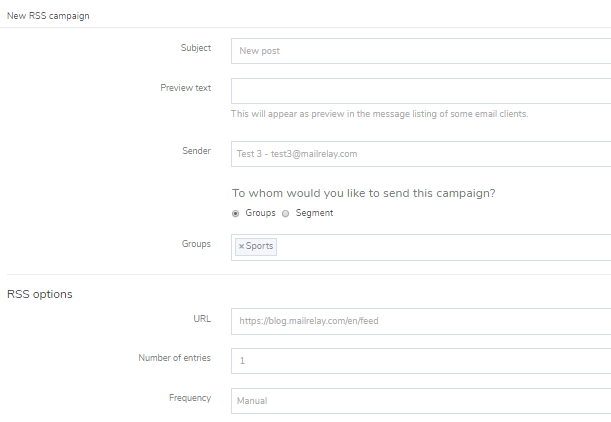Click the Sports tag label
Image resolution: width=611 pixels, height=422 pixels.
point(260,246)
